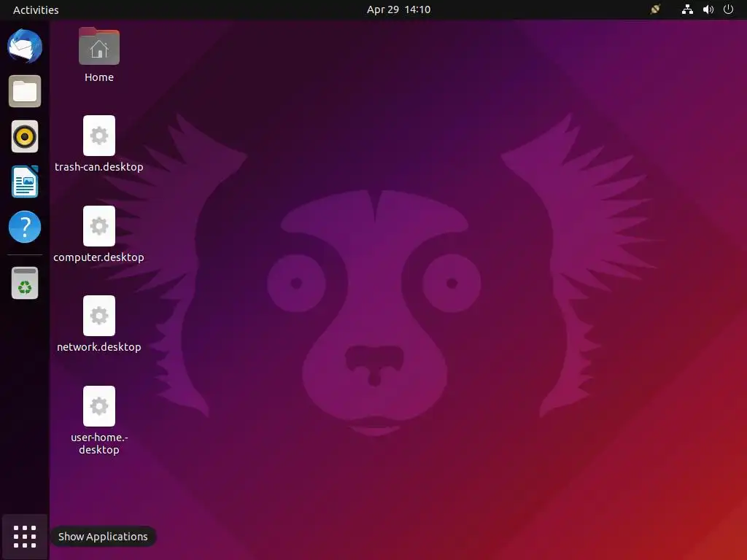747x560 pixels.
Task: Click the crossed-out tray indicator icon
Action: [656, 9]
